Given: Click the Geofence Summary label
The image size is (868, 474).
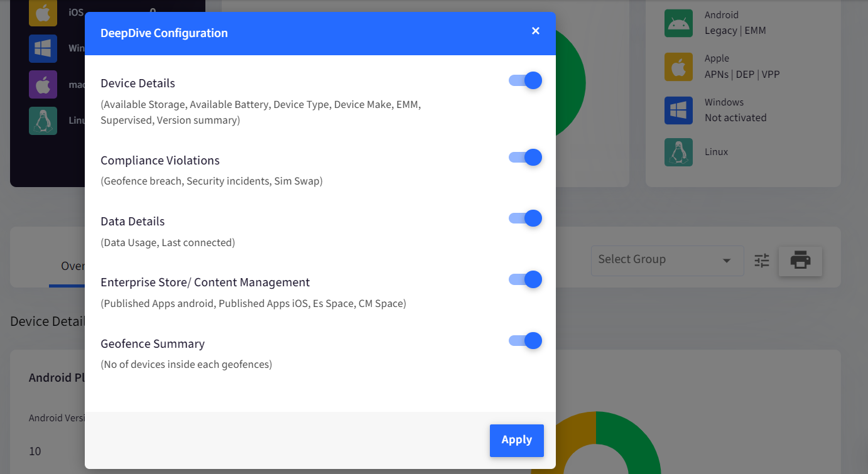Looking at the screenshot, I should pyautogui.click(x=153, y=344).
